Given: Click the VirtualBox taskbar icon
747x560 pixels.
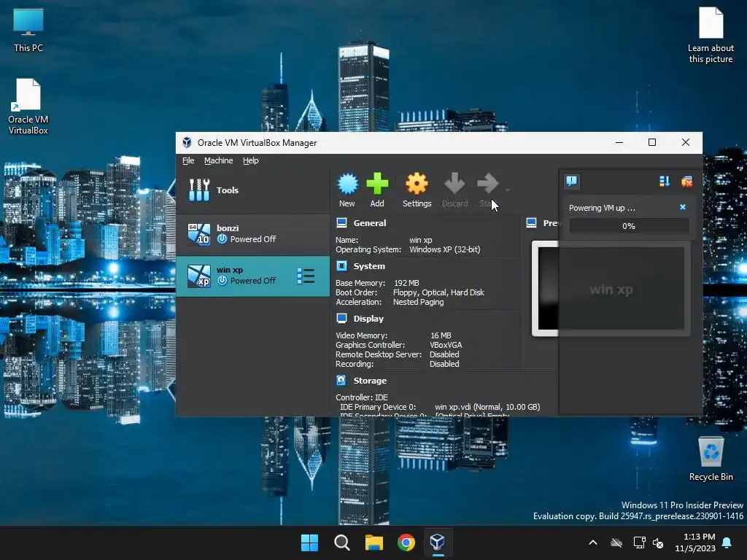Looking at the screenshot, I should (x=438, y=542).
